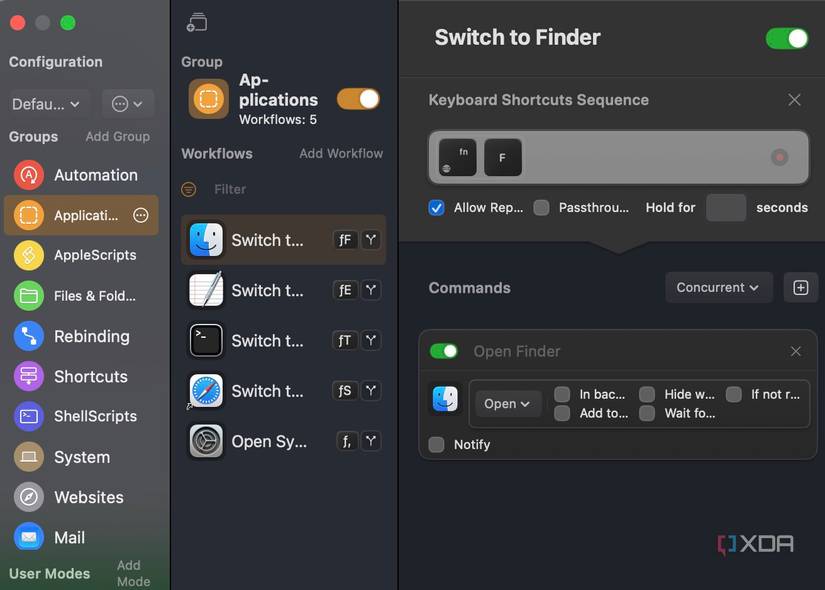This screenshot has width=825, height=590.
Task: Click the filter icon above the workflows list
Action: 189,189
